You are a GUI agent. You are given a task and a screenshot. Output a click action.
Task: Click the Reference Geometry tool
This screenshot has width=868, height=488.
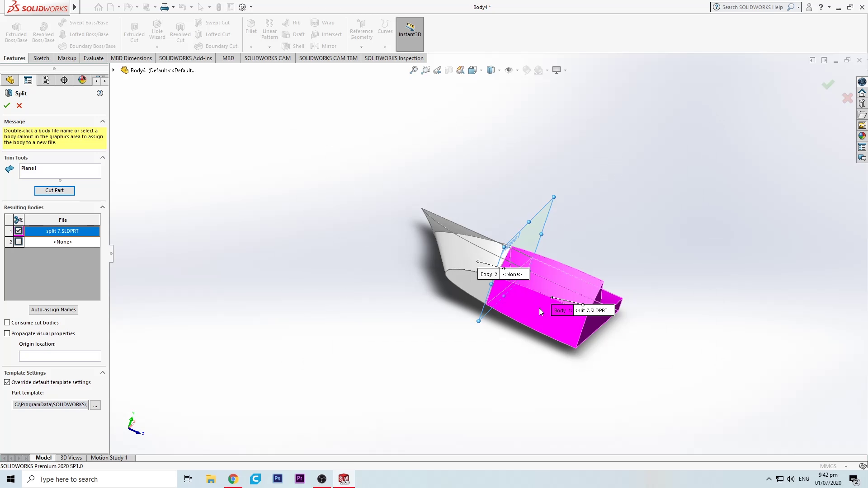[x=361, y=29]
